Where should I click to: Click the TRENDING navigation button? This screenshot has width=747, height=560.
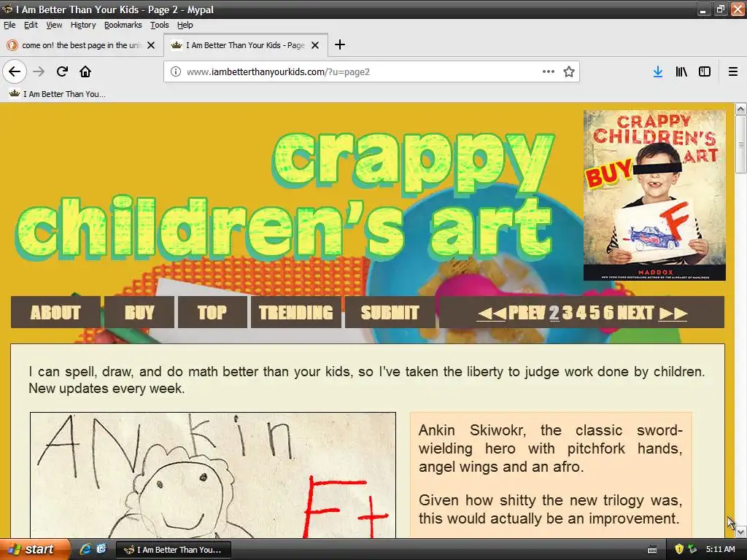296,312
